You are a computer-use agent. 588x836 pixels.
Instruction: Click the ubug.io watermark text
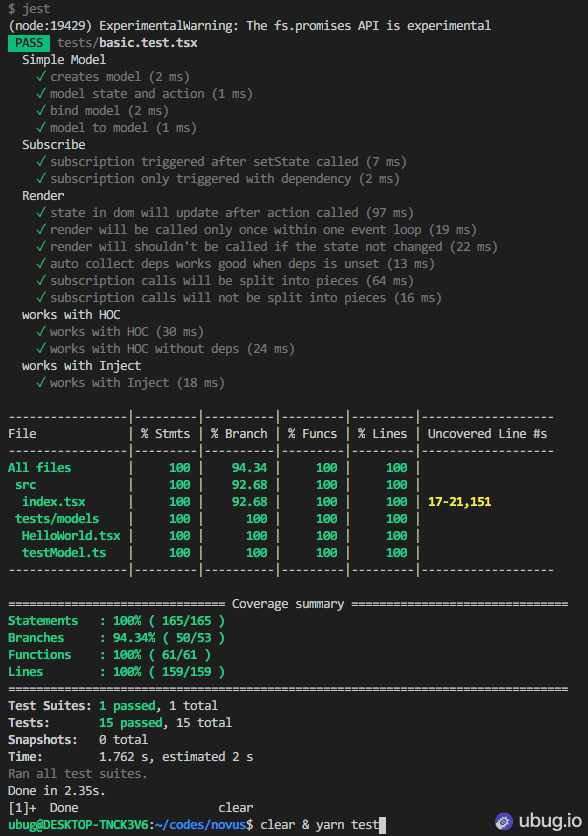coord(550,821)
